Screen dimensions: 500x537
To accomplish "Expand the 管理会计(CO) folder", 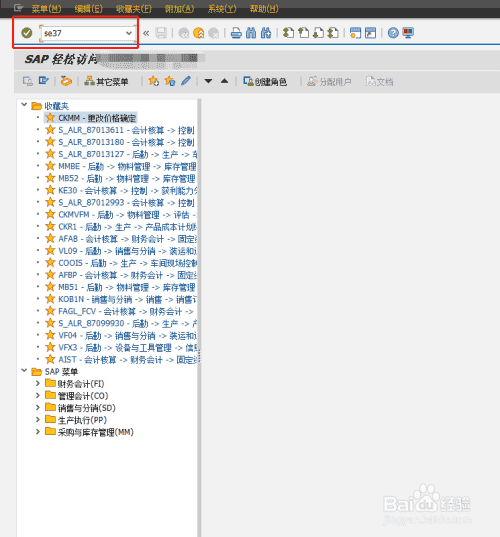I will click(38, 396).
